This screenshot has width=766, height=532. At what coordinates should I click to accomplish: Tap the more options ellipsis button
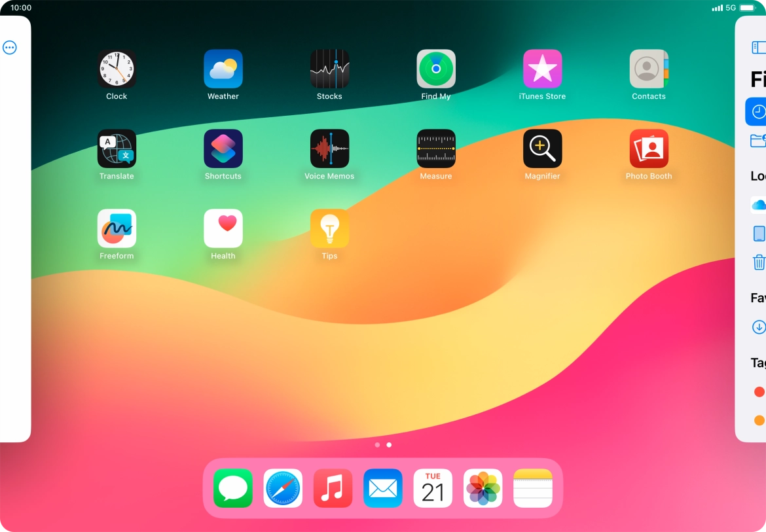click(9, 47)
